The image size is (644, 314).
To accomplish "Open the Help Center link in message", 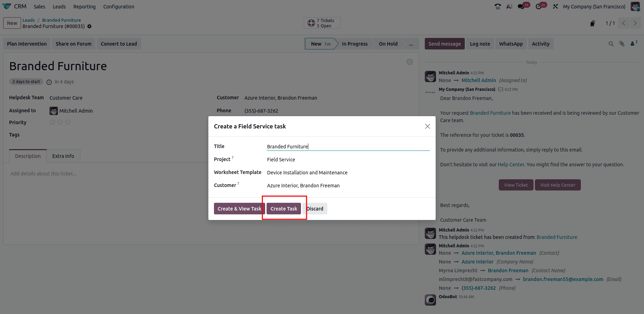I will point(511,165).
